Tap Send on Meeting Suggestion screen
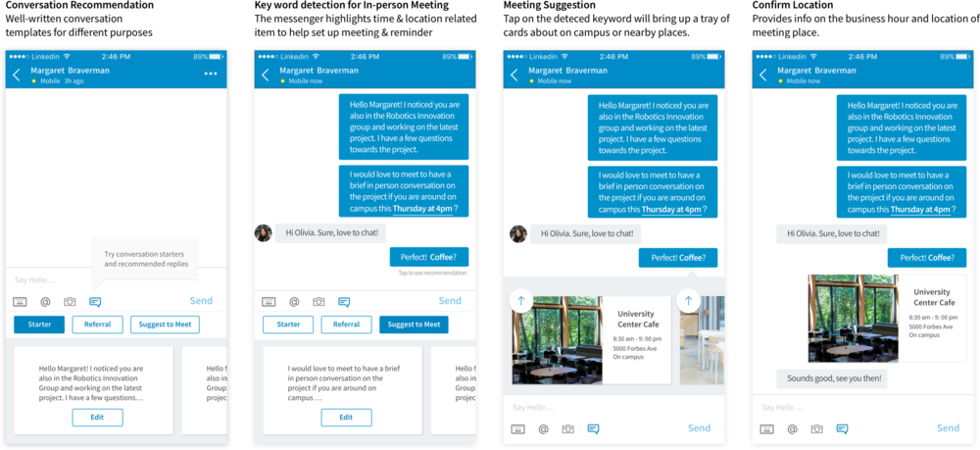 (700, 428)
